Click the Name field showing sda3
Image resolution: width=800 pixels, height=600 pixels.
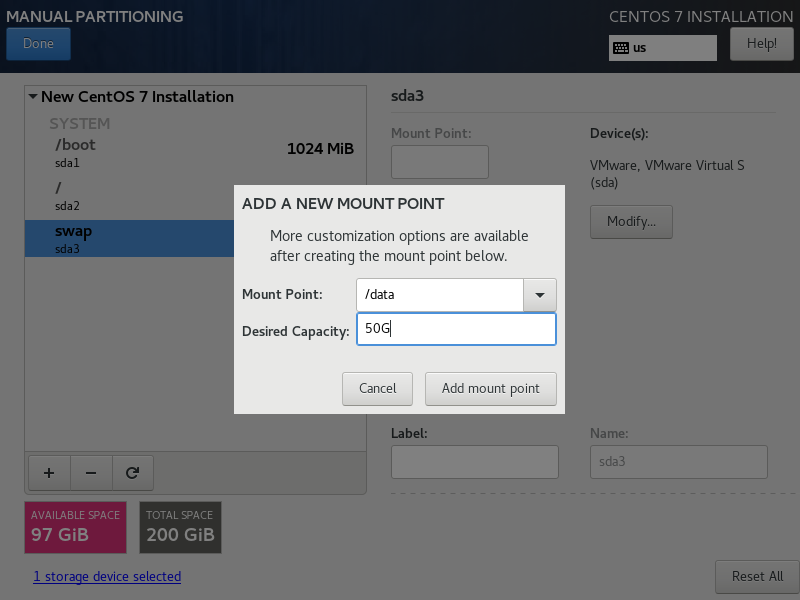click(x=678, y=462)
